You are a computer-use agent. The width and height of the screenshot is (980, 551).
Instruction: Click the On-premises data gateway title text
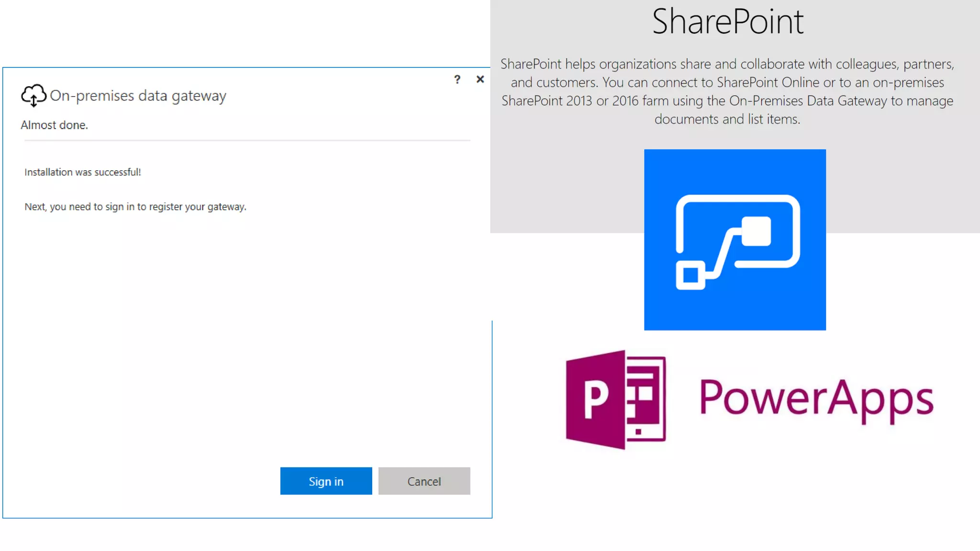[x=138, y=96]
